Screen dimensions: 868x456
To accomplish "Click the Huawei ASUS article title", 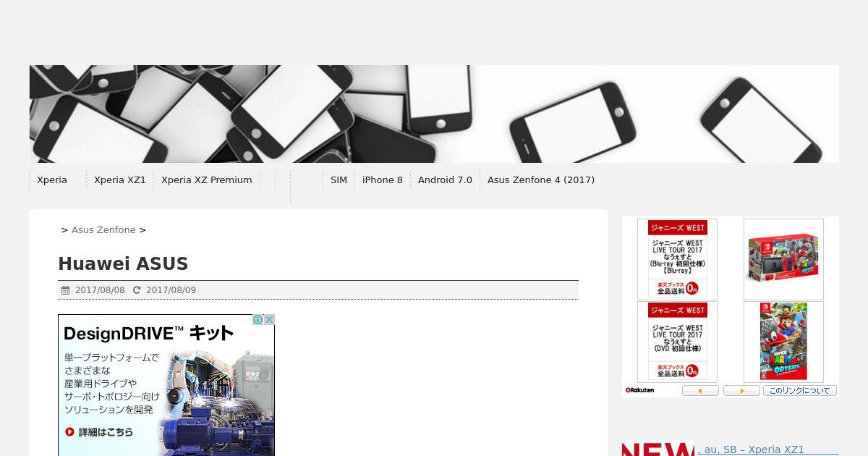I will (123, 264).
